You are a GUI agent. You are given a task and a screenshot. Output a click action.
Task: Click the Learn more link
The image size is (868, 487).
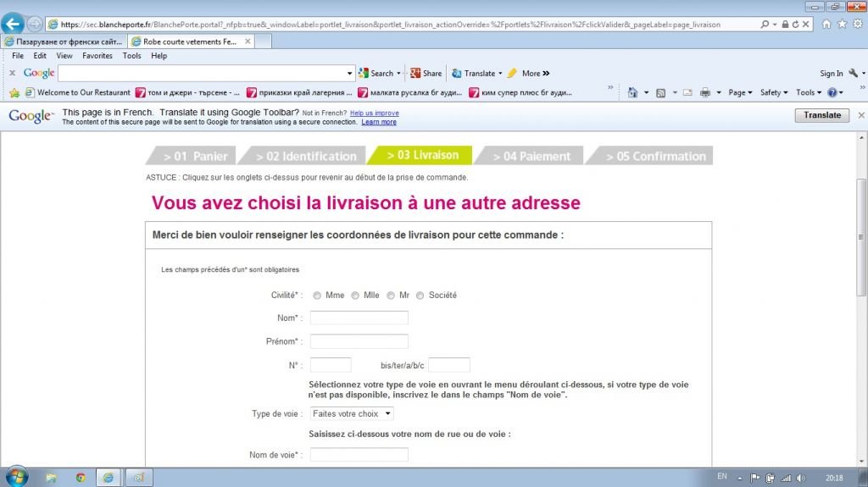pos(379,122)
